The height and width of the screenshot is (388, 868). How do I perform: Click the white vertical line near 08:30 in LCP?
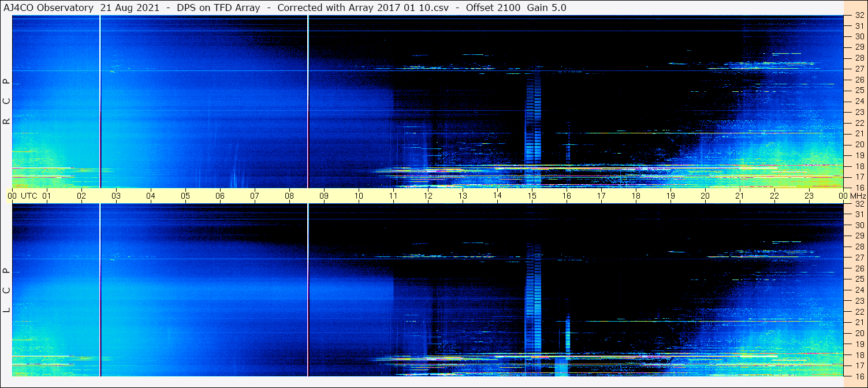[308, 290]
